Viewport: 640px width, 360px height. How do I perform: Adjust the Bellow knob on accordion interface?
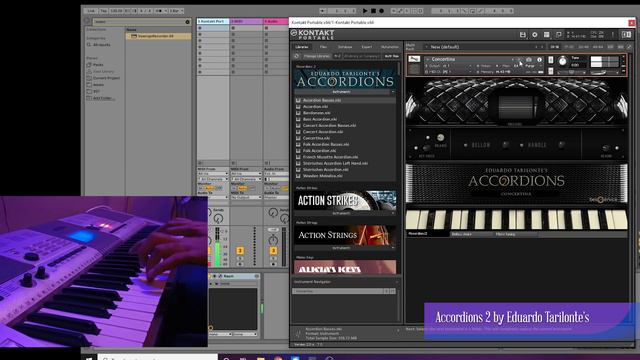[505, 145]
